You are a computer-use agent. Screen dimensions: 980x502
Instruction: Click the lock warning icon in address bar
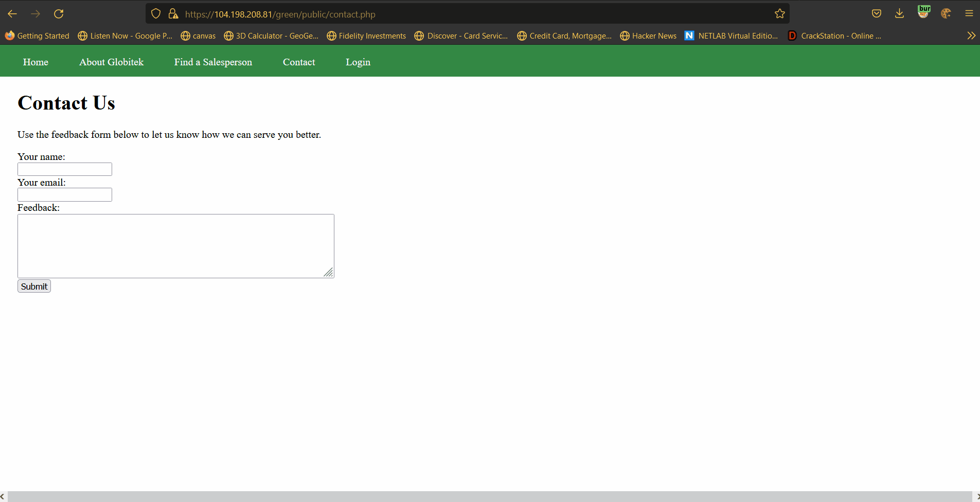coord(173,14)
